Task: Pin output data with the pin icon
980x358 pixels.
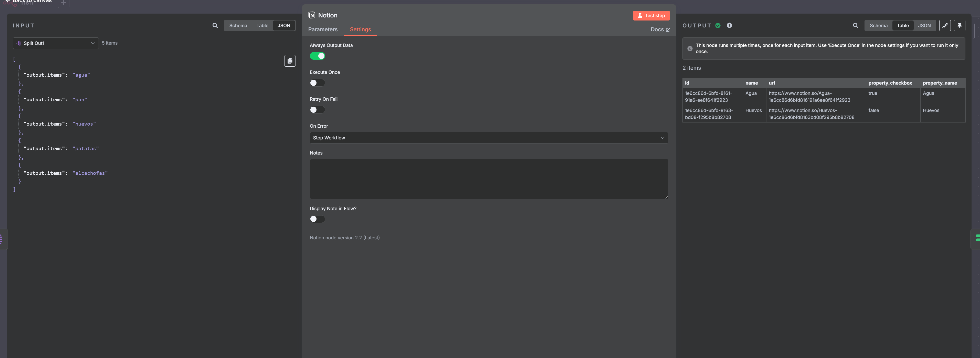Action: coord(959,26)
